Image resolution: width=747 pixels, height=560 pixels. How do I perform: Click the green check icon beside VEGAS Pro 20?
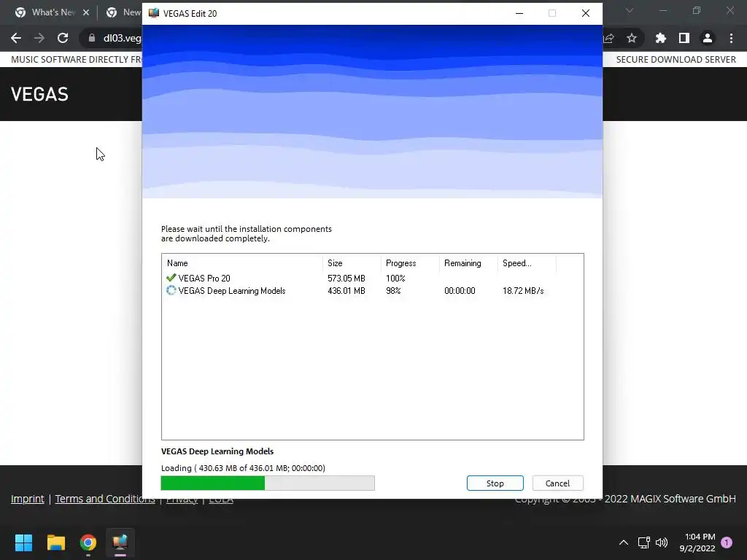coord(171,278)
